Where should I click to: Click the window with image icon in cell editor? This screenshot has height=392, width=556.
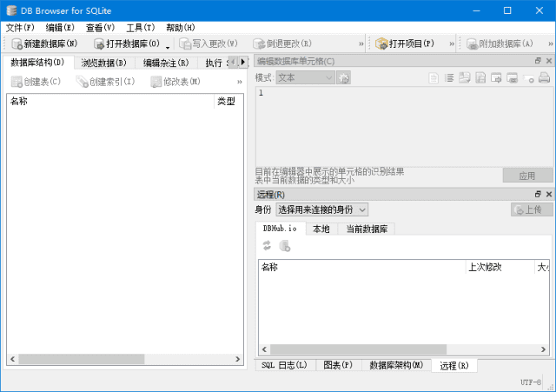(x=512, y=77)
